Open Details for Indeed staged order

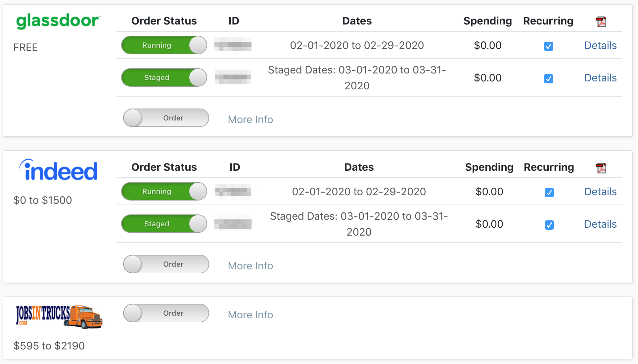tap(600, 224)
